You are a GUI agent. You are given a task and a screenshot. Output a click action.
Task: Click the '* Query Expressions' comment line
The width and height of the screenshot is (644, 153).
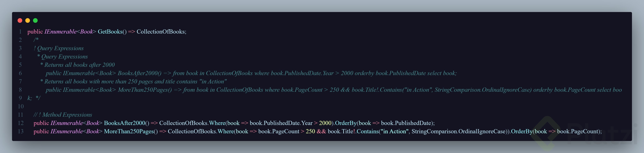tap(62, 57)
